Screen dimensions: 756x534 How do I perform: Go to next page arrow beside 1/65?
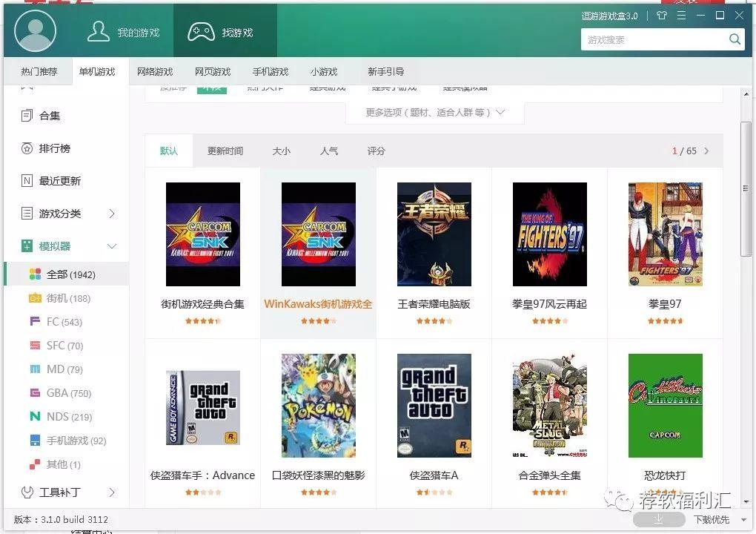click(706, 151)
